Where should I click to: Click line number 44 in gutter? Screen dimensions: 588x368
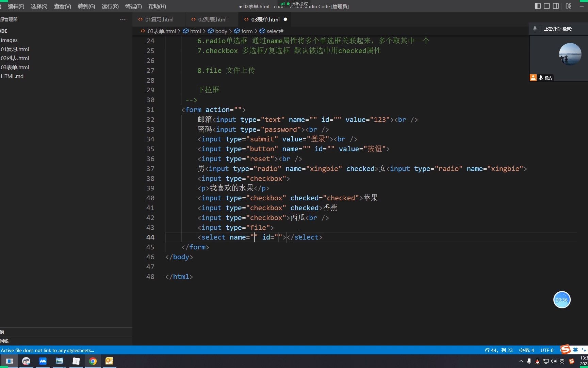150,237
